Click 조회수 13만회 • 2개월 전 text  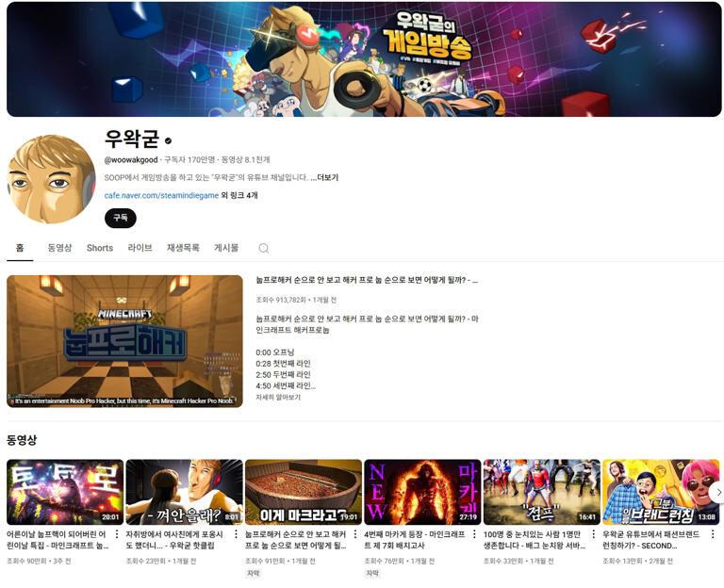[x=637, y=561]
